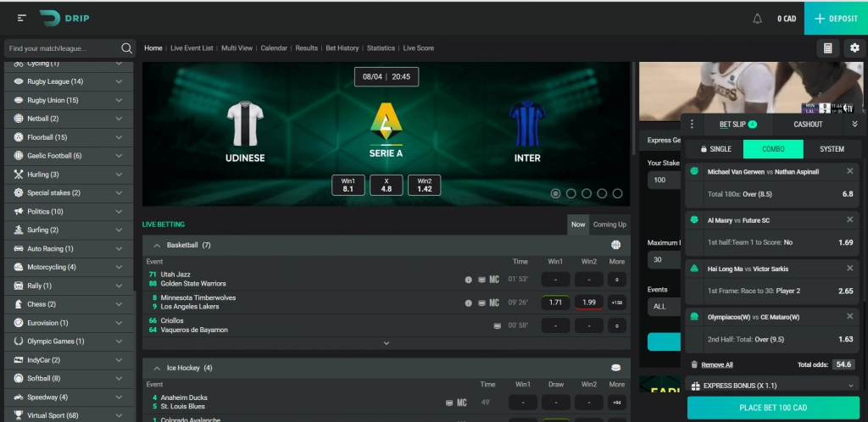
Task: Click the Chess sidebar icon
Action: [19, 304]
